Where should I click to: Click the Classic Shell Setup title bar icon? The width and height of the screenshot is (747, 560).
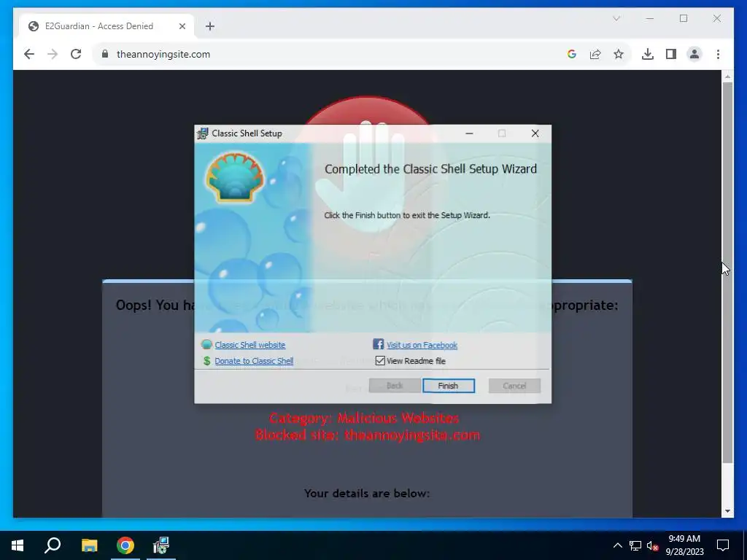pos(203,133)
